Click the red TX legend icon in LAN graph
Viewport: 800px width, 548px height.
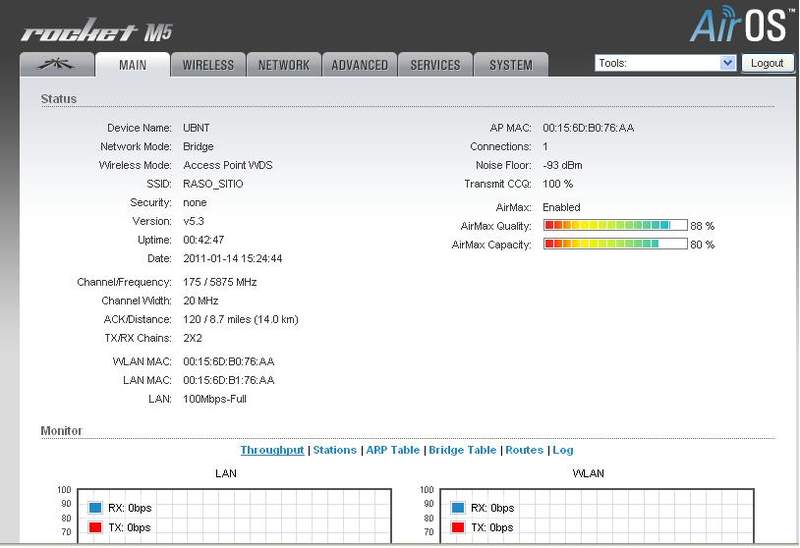95,527
